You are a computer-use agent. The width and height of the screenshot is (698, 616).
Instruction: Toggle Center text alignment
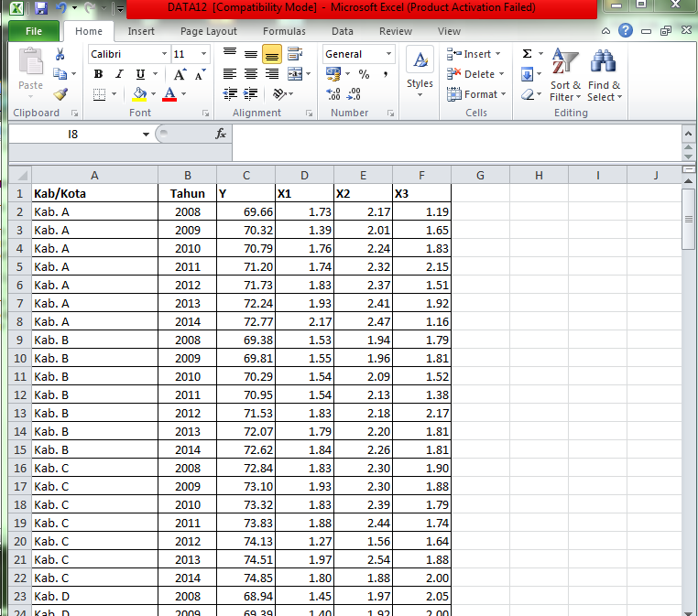click(251, 74)
